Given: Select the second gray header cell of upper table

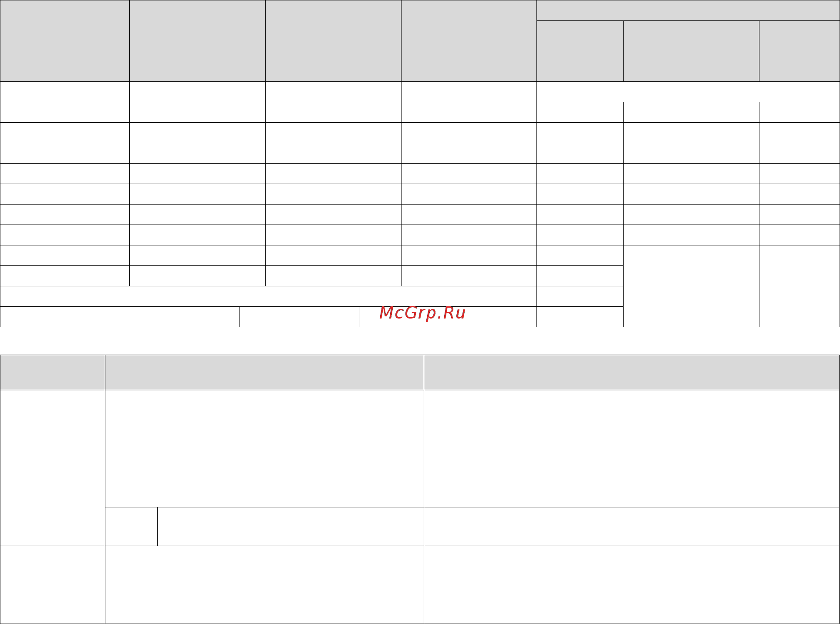Looking at the screenshot, I should pos(197,41).
